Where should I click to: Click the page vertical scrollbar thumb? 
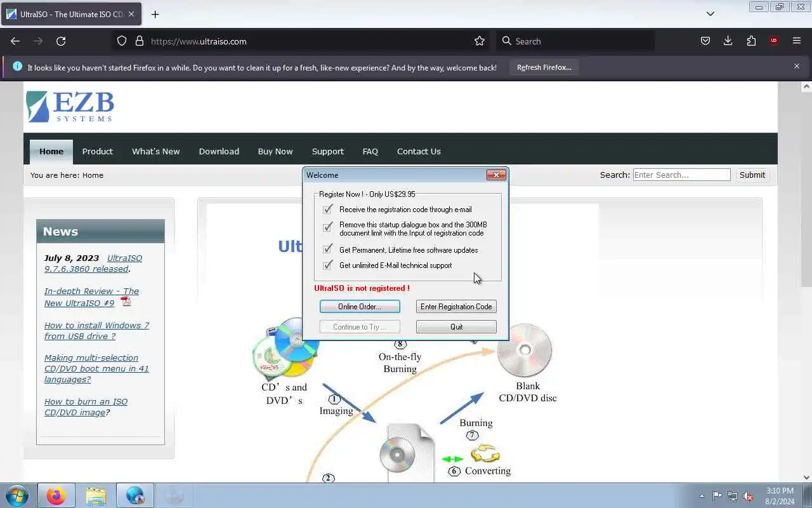tap(807, 190)
